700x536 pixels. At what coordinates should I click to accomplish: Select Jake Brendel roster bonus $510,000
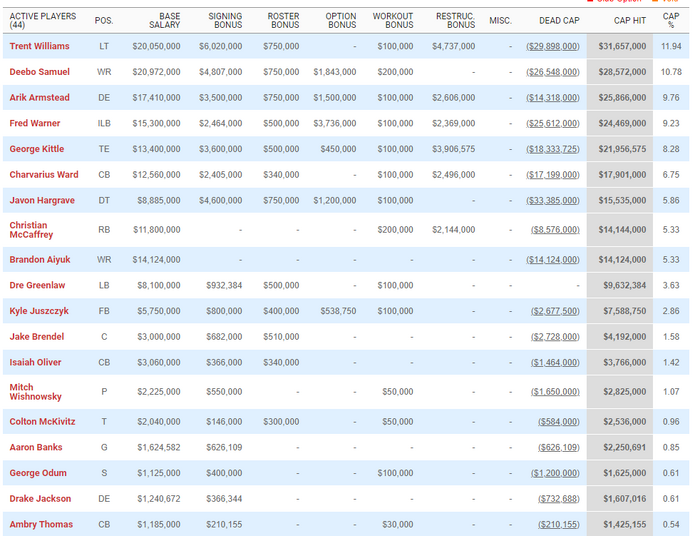click(281, 337)
